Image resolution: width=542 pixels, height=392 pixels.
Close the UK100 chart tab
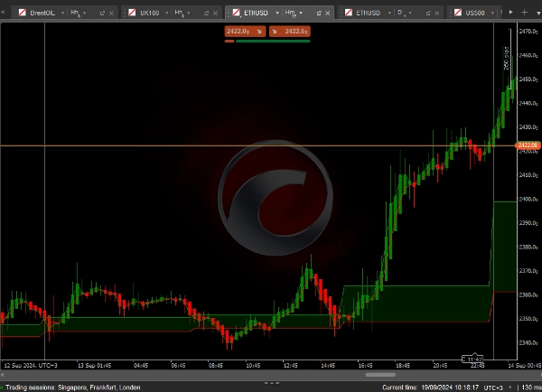220,14
